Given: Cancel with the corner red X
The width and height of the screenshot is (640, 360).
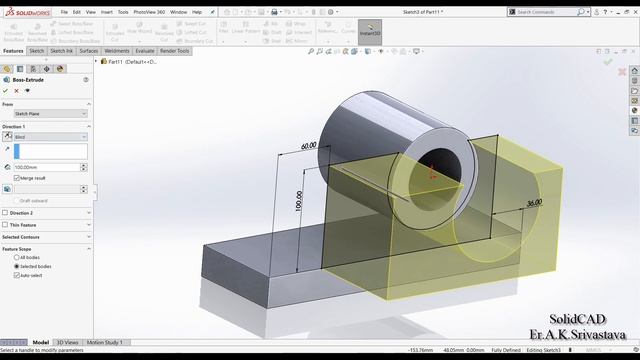Looking at the screenshot, I should coord(622,72).
